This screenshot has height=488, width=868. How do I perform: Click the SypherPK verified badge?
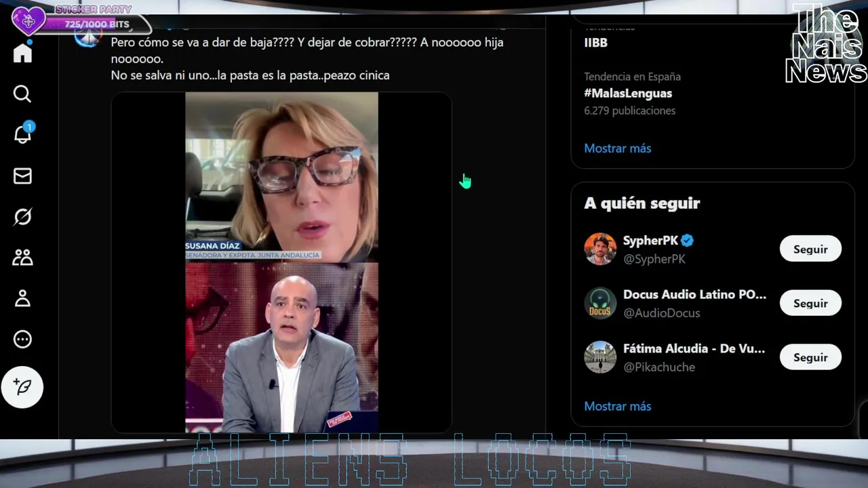click(687, 241)
